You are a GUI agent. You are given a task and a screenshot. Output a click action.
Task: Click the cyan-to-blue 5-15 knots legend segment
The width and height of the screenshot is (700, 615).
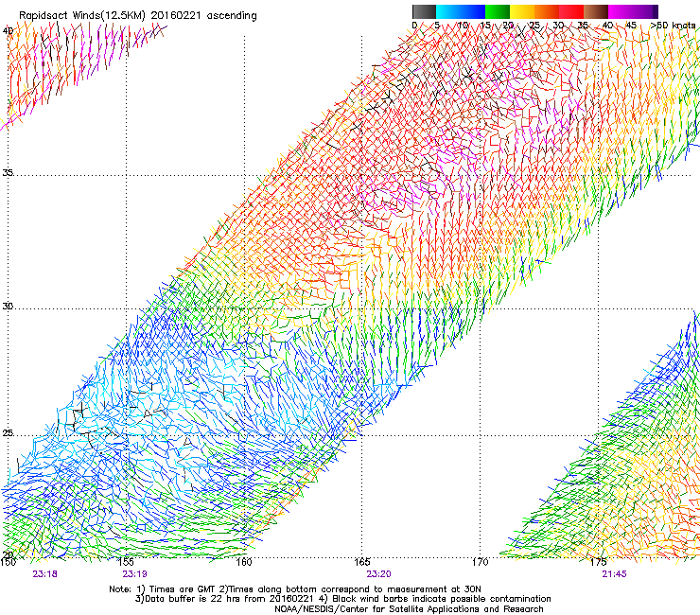[461, 11]
